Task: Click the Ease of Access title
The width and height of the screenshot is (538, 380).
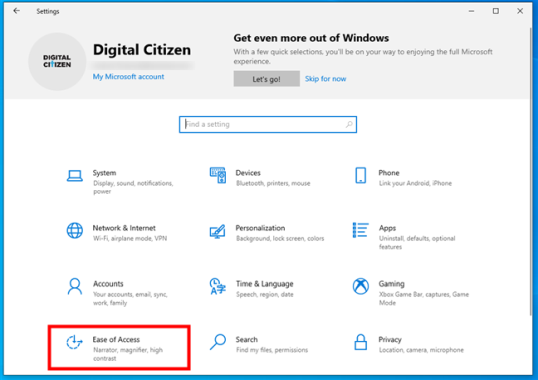Action: 116,340
